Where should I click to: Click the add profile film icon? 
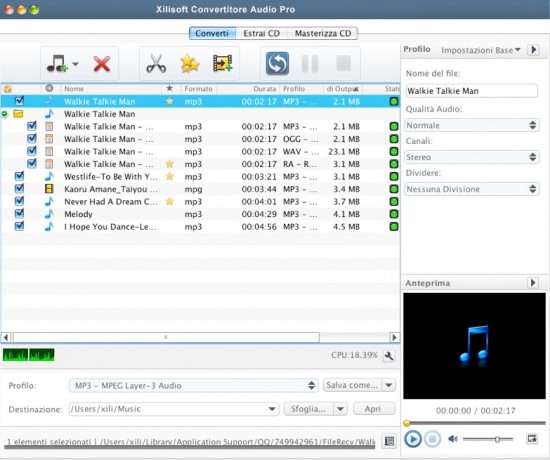(222, 64)
